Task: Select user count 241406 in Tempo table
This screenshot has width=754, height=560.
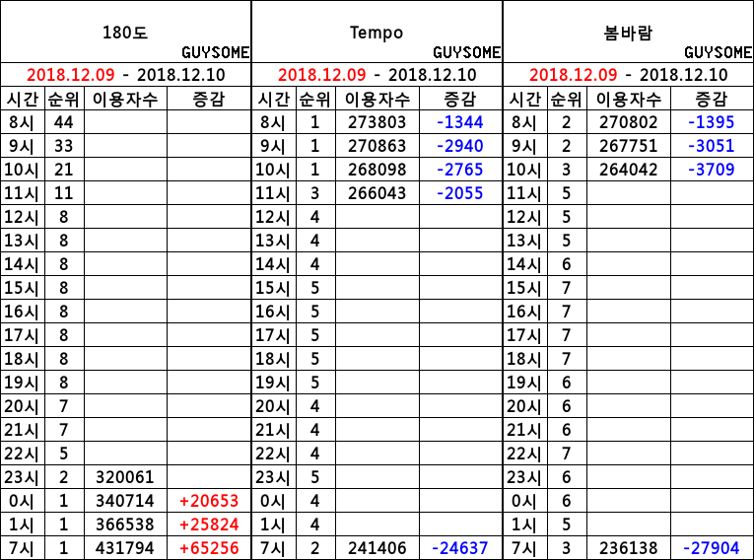Action: click(377, 548)
